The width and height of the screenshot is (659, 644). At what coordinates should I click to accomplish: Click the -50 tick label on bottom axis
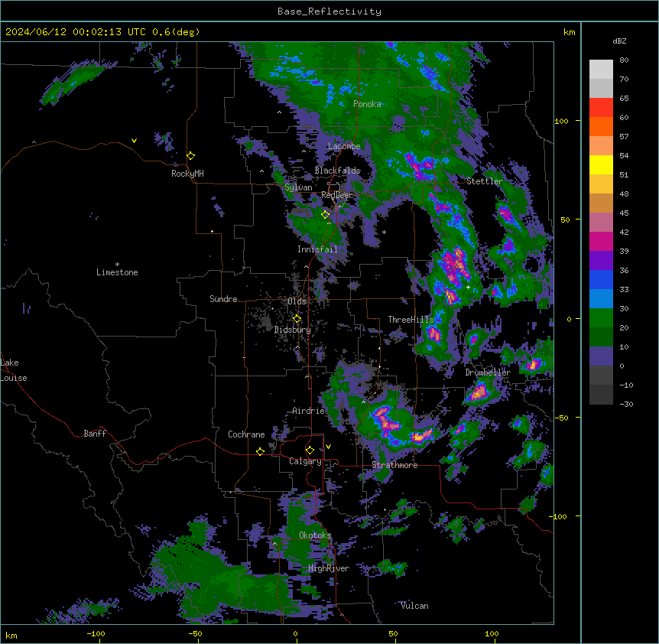coord(195,633)
